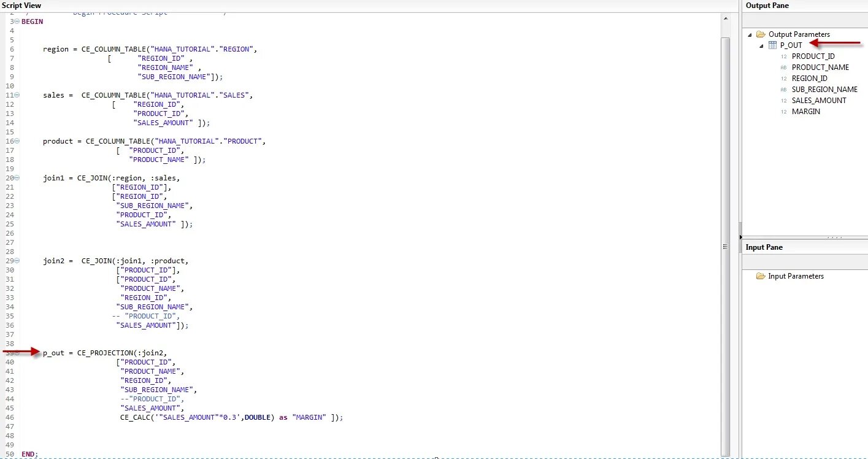Click the 'AB' text type icon beside PRODUCT_NAME
This screenshot has height=459, width=868.
pos(783,67)
